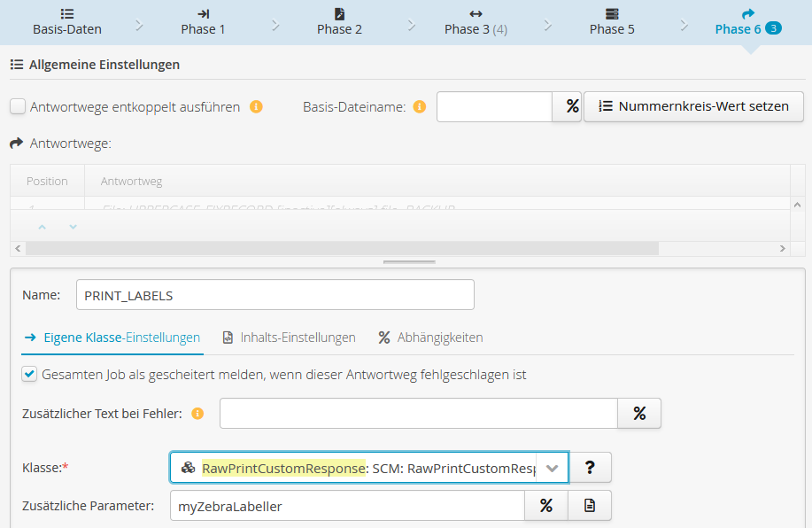The image size is (812, 528).
Task: Uncheck Gesamten Job als gescheitert melden checkbox
Action: (30, 375)
